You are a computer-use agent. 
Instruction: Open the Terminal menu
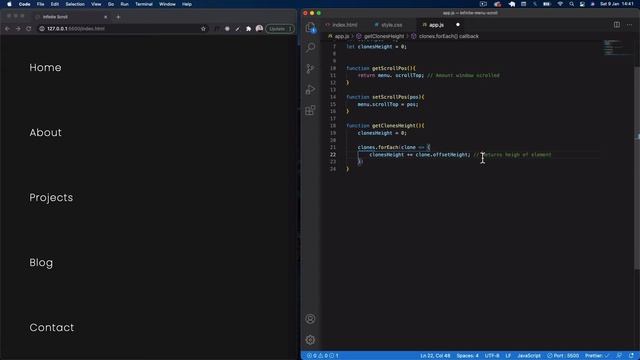(x=144, y=4)
